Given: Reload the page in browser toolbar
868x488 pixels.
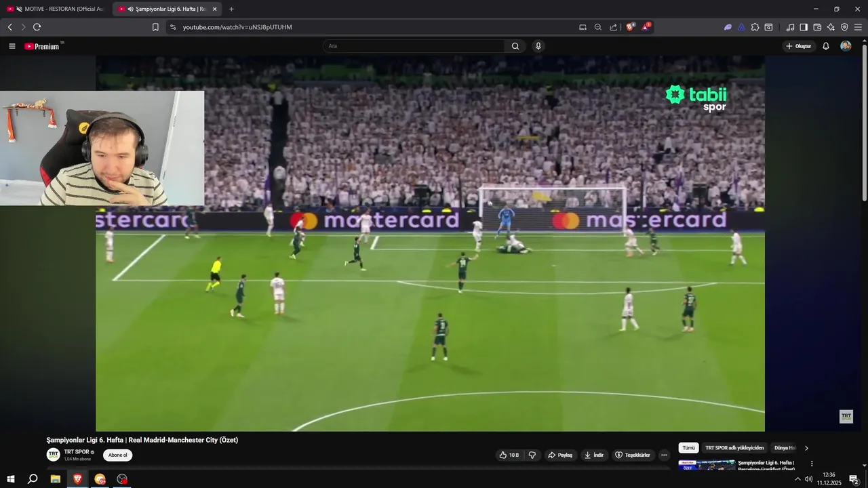Looking at the screenshot, I should pyautogui.click(x=37, y=27).
